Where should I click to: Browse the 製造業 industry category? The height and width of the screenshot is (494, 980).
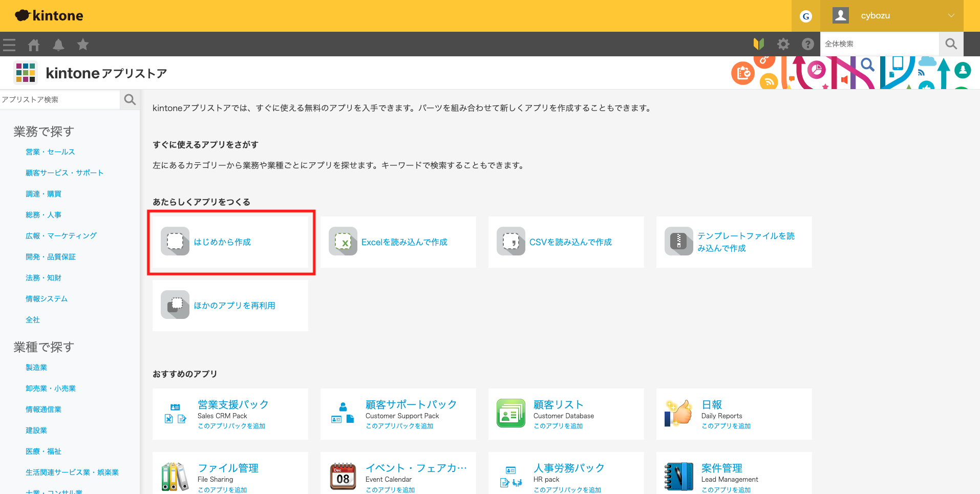[36, 368]
